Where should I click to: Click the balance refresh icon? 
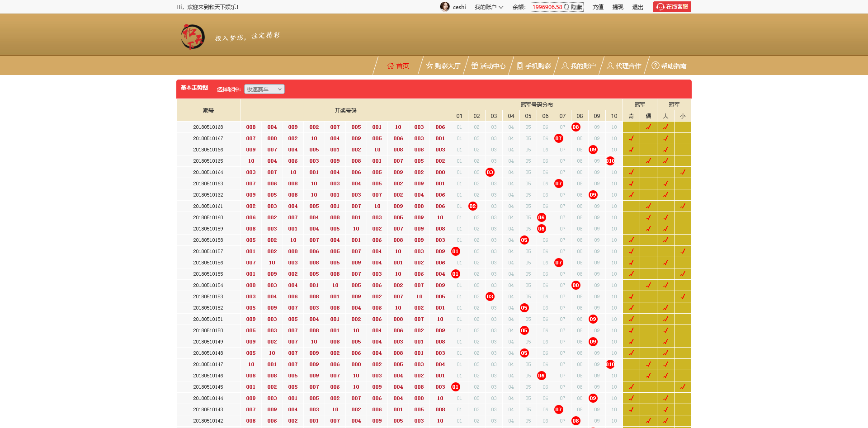pyautogui.click(x=566, y=7)
